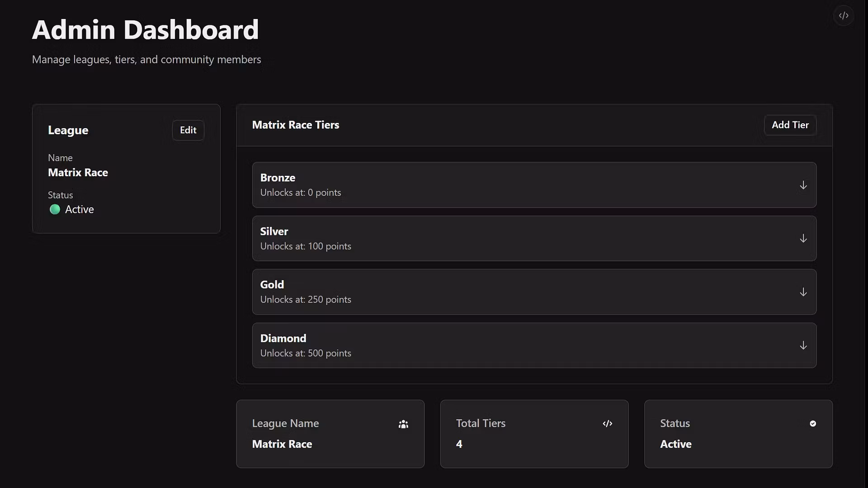Open the League Name summary card
The image size is (868, 488).
[x=330, y=434]
